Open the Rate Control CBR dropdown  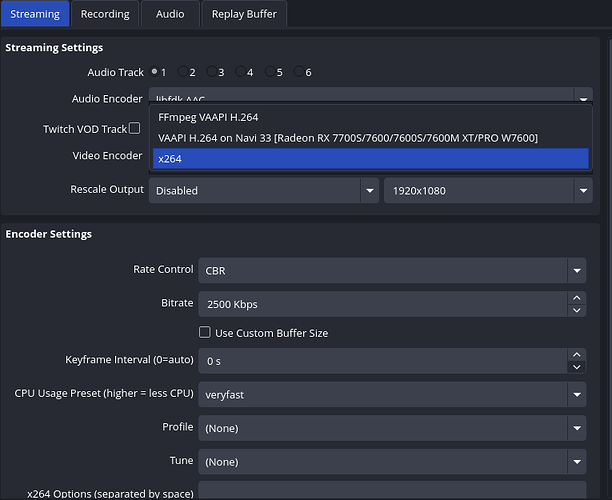click(391, 270)
